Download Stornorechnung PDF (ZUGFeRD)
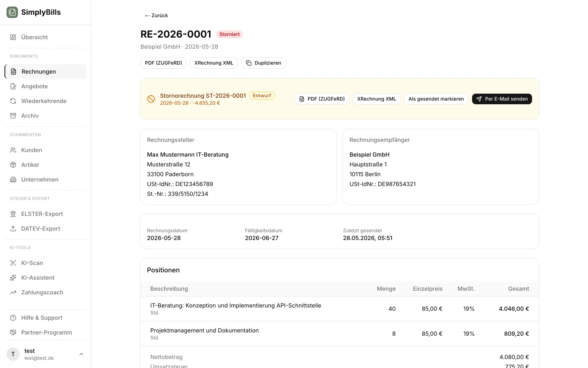Viewport: 588px width, 368px height. [322, 99]
